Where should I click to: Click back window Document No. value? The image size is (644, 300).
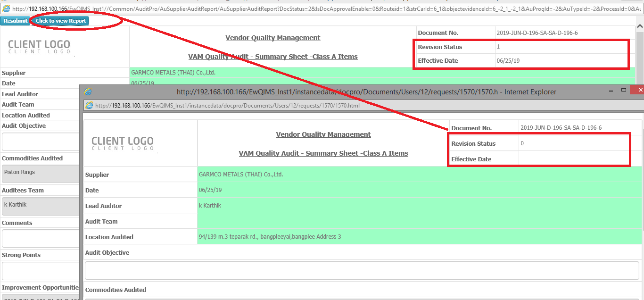tap(537, 33)
